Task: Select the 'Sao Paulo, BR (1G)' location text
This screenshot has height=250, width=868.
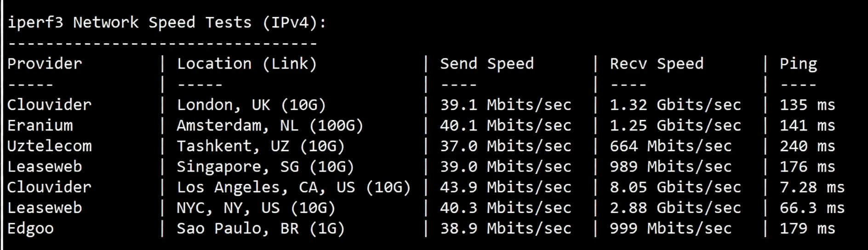Action: [x=261, y=228]
